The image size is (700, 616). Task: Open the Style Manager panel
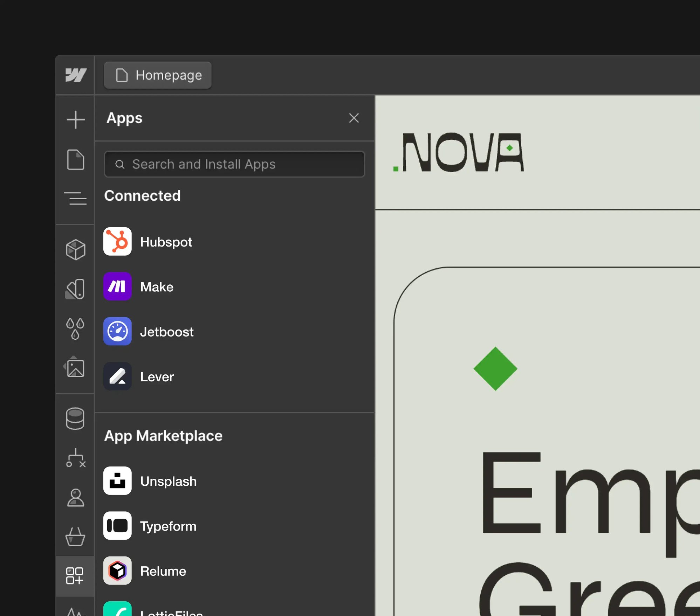(x=75, y=288)
